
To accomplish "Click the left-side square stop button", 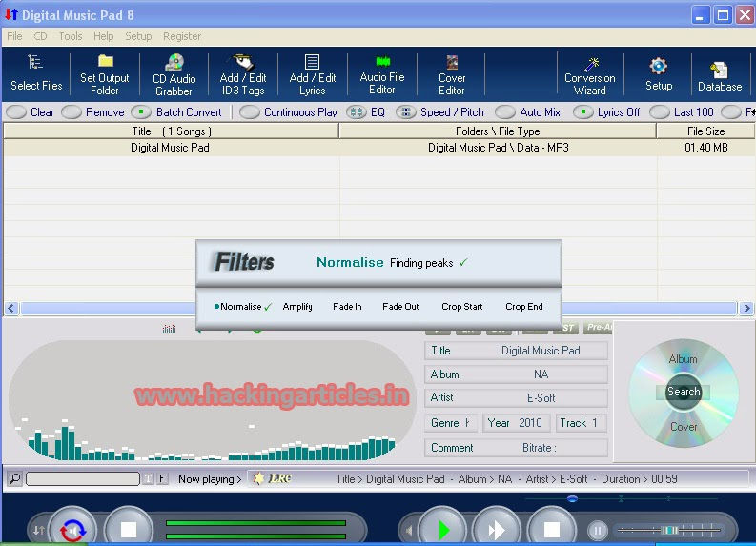I will 129,529.
